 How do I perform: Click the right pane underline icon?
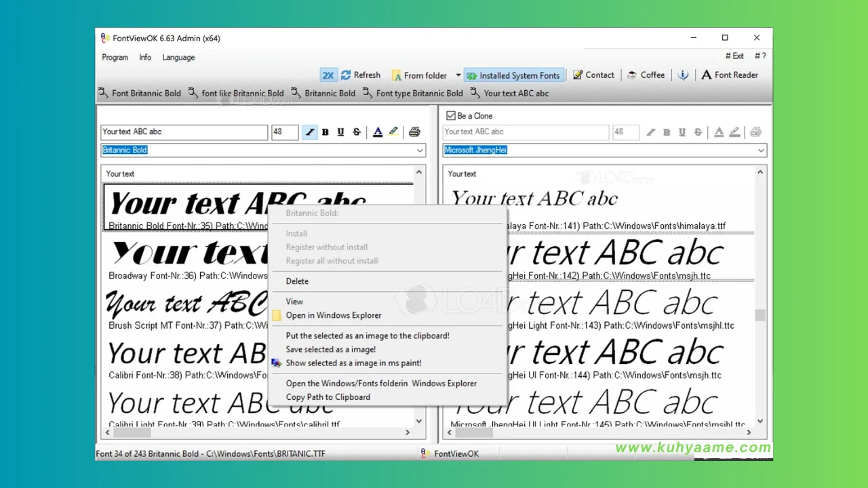point(682,132)
